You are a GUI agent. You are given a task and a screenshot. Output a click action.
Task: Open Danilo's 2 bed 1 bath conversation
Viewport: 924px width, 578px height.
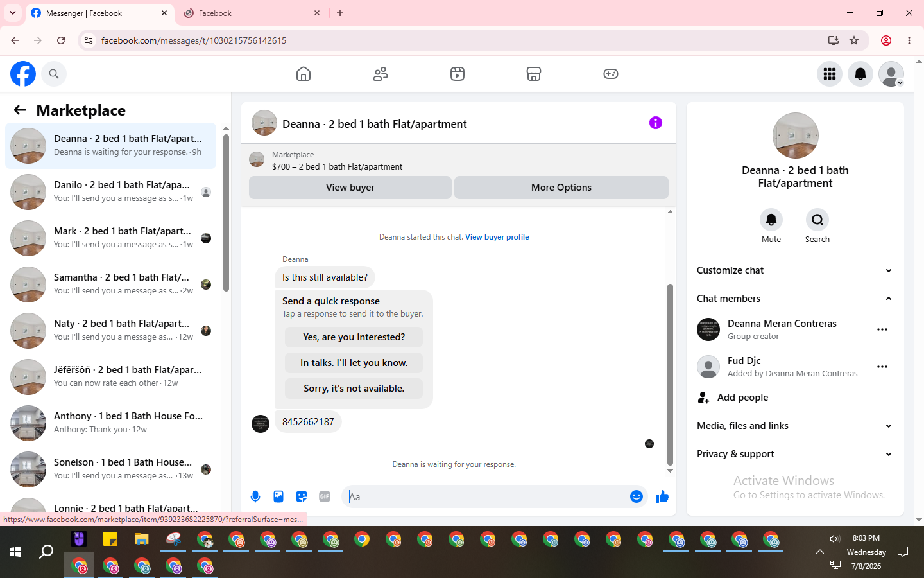[x=110, y=192]
